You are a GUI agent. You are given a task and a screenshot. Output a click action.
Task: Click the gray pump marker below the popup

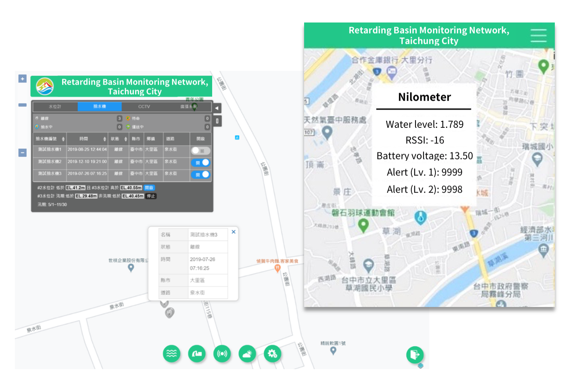170,313
